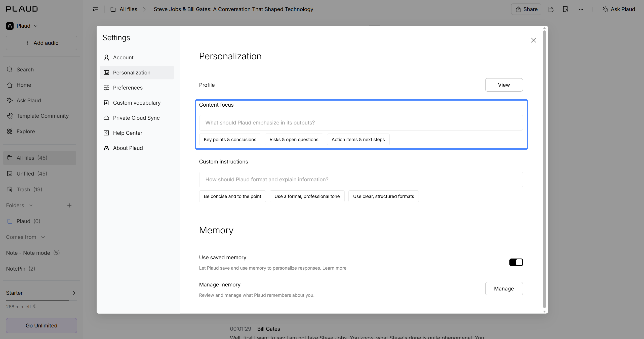
Task: Click the Share button
Action: 526,9
